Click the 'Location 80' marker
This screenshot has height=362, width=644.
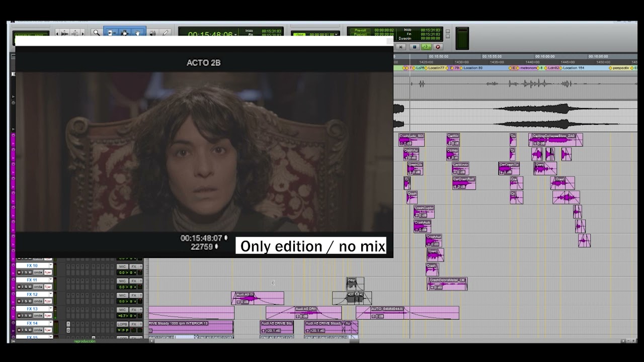[x=473, y=68]
